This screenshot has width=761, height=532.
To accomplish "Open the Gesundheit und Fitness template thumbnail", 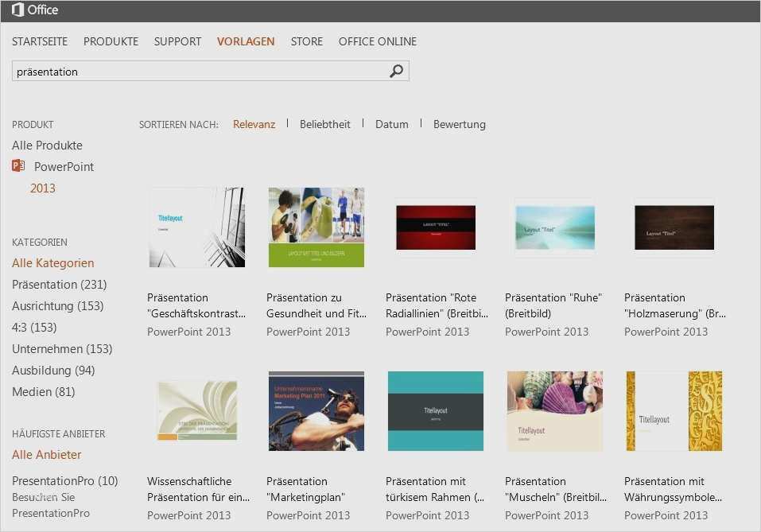I will pyautogui.click(x=316, y=227).
